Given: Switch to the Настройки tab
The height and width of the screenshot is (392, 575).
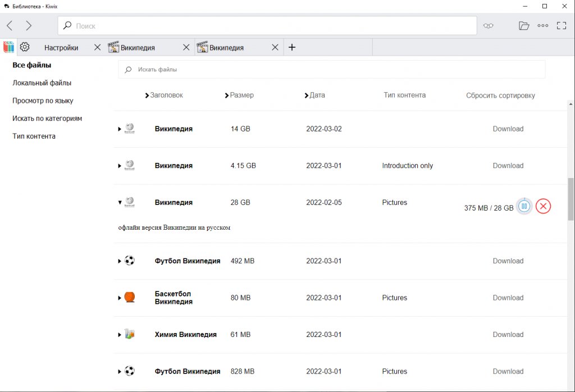Looking at the screenshot, I should pyautogui.click(x=61, y=48).
